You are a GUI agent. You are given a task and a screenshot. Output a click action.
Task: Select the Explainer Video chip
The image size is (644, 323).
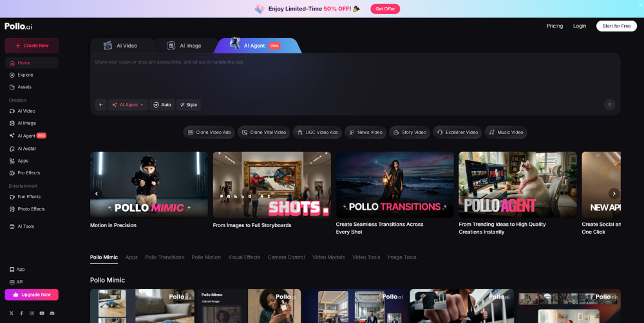(x=457, y=132)
